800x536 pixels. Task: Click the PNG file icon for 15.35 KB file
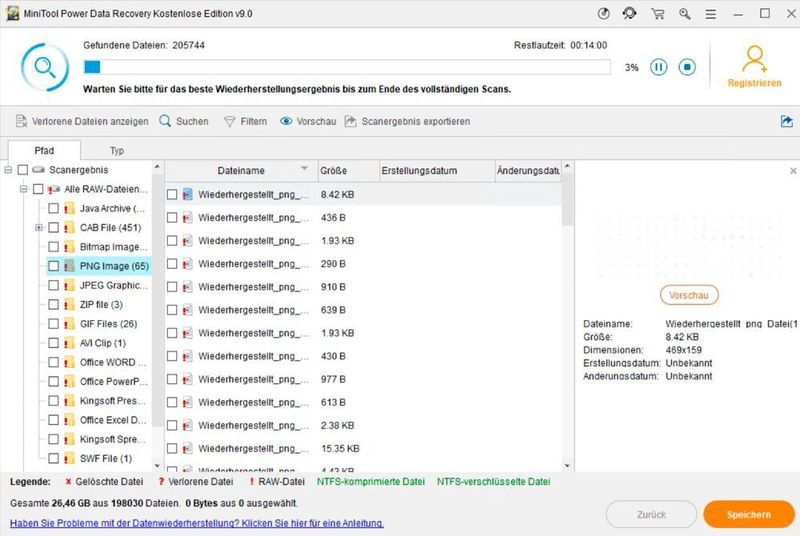click(x=188, y=448)
